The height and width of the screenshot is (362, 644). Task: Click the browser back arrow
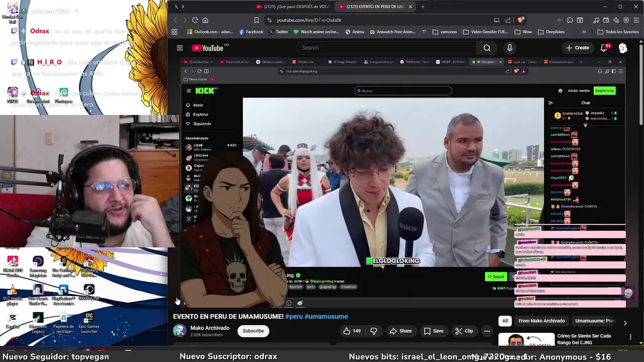pos(175,20)
